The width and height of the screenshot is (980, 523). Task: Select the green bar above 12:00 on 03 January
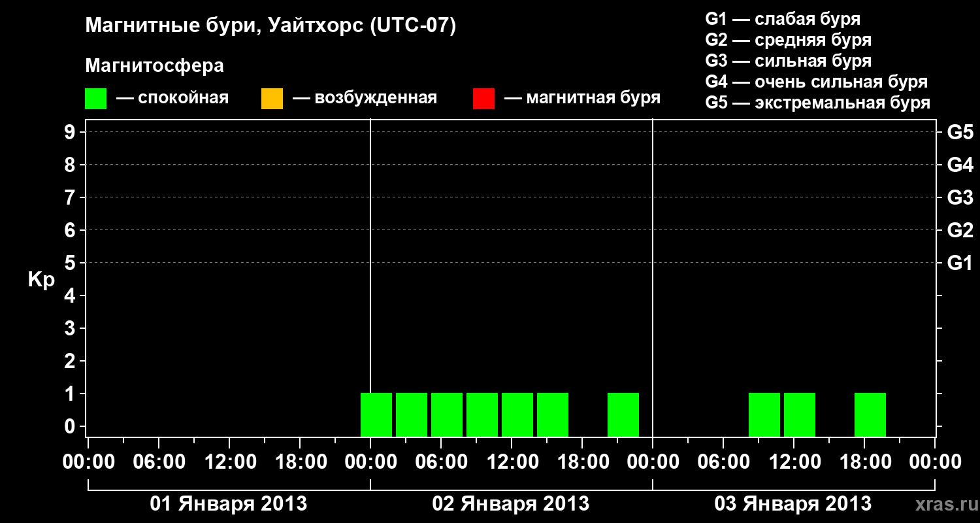(x=800, y=414)
